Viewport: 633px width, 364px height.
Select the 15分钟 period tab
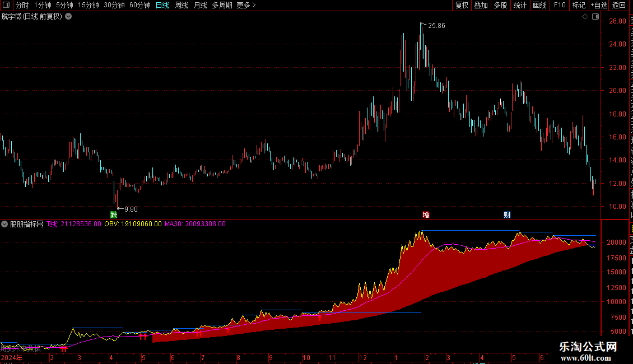pyautogui.click(x=88, y=5)
